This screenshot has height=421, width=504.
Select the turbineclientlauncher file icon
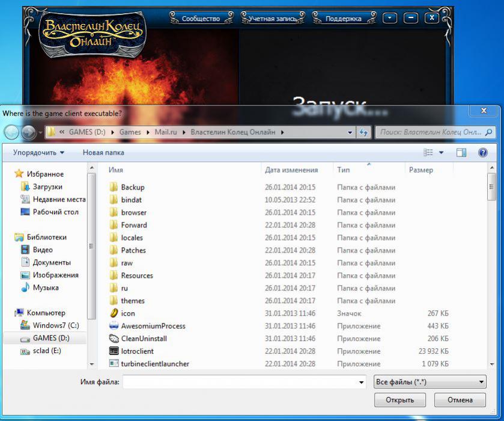(114, 364)
